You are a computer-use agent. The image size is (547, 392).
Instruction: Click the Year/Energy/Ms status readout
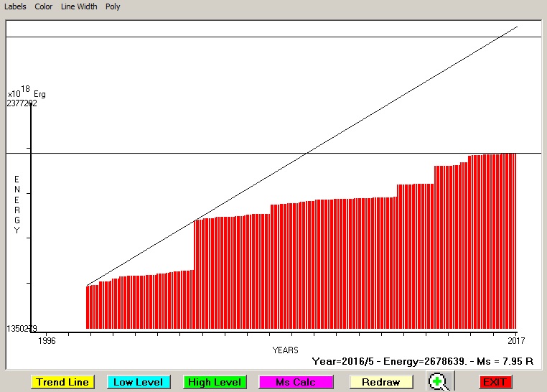423,361
